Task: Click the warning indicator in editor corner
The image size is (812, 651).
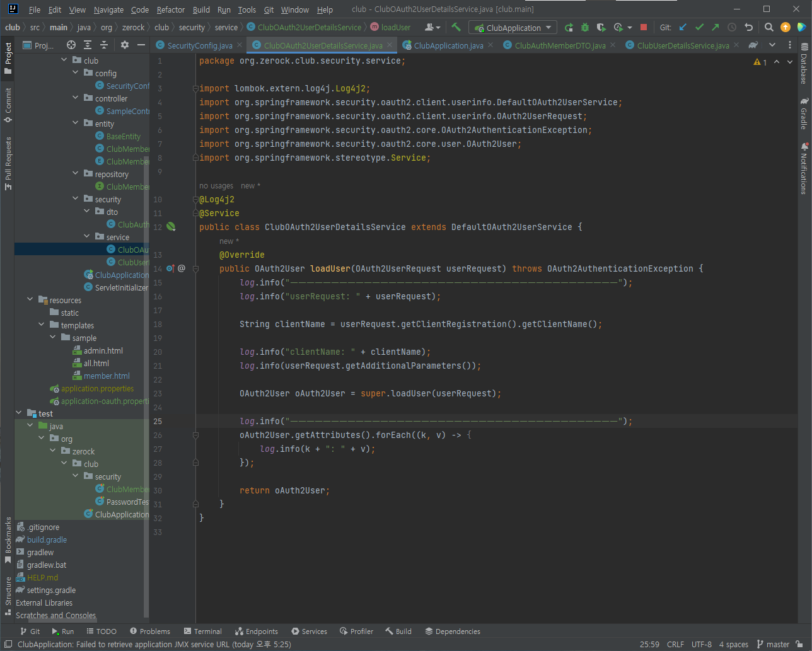Action: 760,62
